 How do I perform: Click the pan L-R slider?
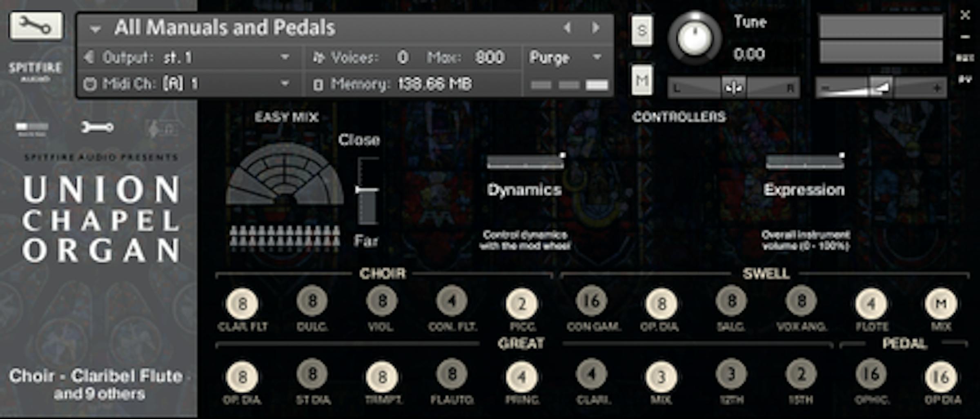point(733,87)
